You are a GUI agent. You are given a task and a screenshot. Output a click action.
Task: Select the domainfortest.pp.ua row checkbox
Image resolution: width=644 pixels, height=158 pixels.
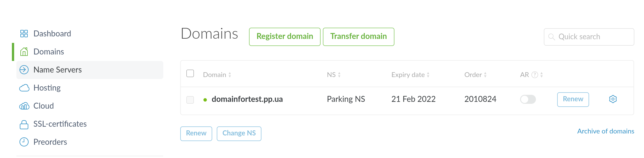[190, 100]
